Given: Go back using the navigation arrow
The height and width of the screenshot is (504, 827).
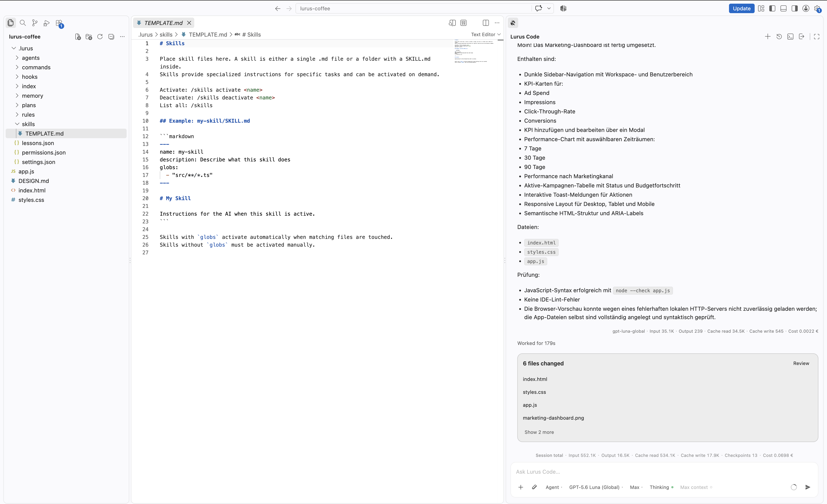Looking at the screenshot, I should tap(278, 8).
